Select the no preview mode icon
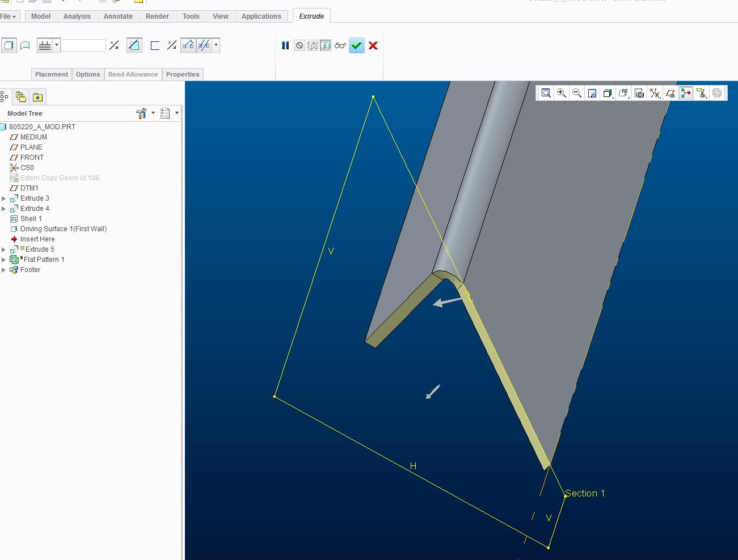Image resolution: width=738 pixels, height=560 pixels. (300, 45)
